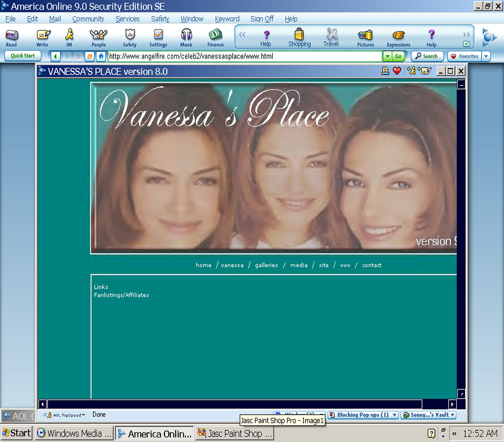Expand the Favorites dropdown arrow

tap(486, 56)
